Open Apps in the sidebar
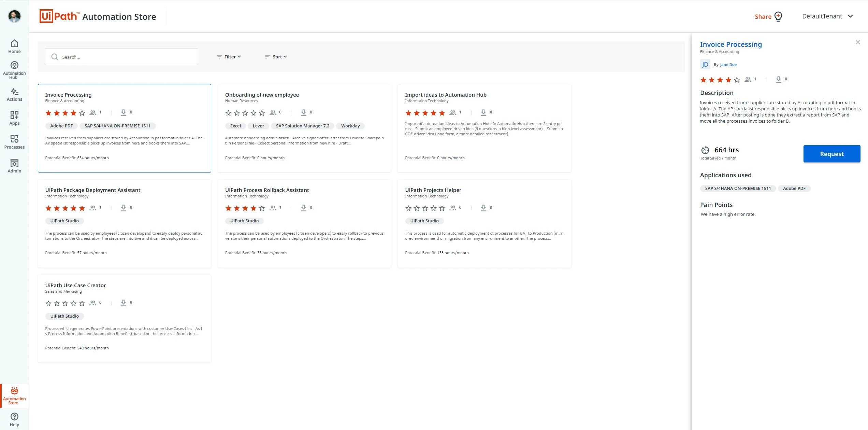Screen dimensions: 868x430 click(x=14, y=118)
